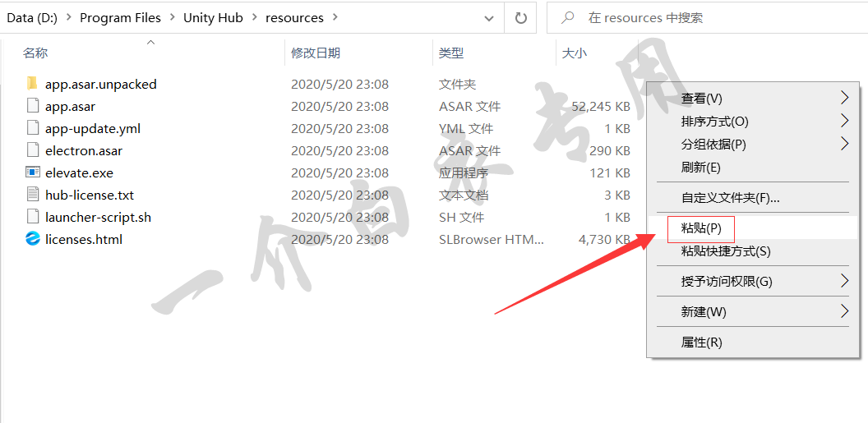This screenshot has width=868, height=423.
Task: Choose 查看(V) from context menu
Action: (753, 99)
